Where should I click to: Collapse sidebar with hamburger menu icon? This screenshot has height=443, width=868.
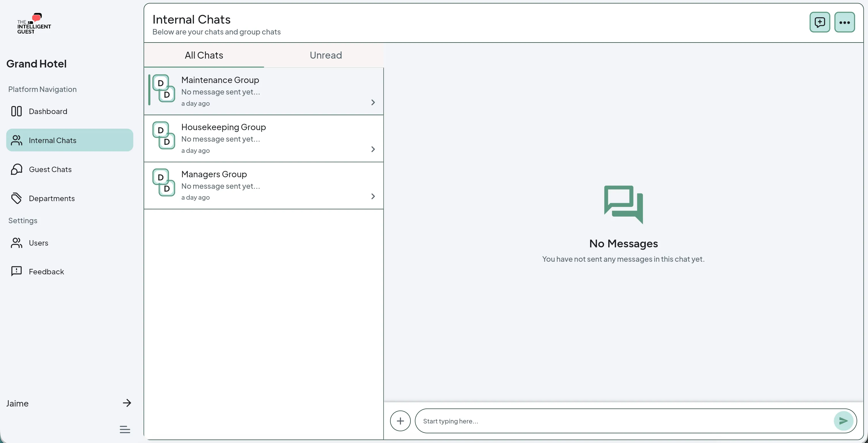coord(125,429)
